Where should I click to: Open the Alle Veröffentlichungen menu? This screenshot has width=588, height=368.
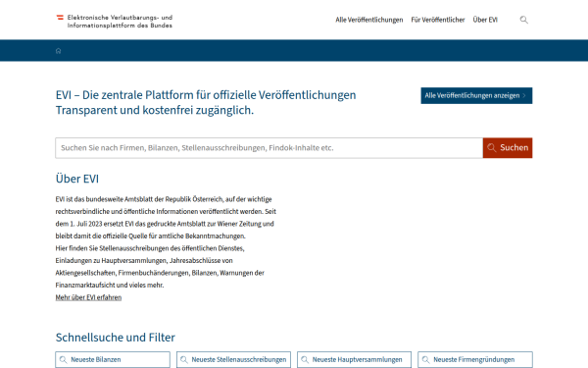tap(369, 20)
